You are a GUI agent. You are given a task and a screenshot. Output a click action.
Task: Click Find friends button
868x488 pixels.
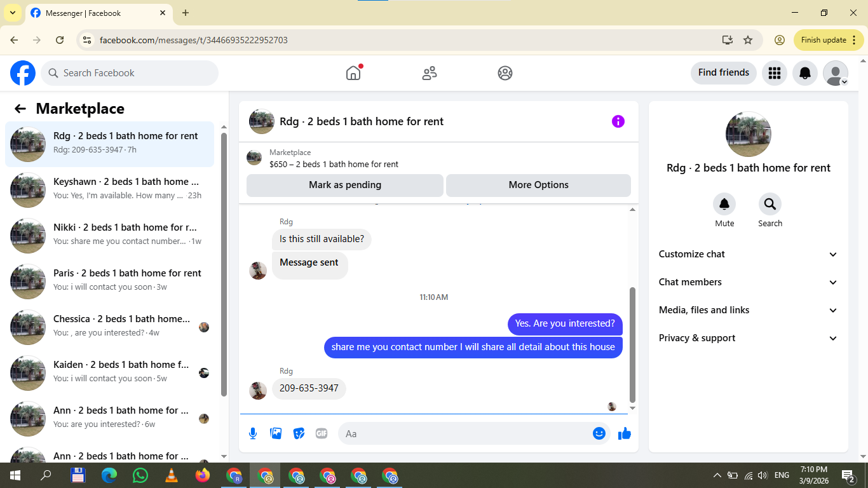pos(724,73)
